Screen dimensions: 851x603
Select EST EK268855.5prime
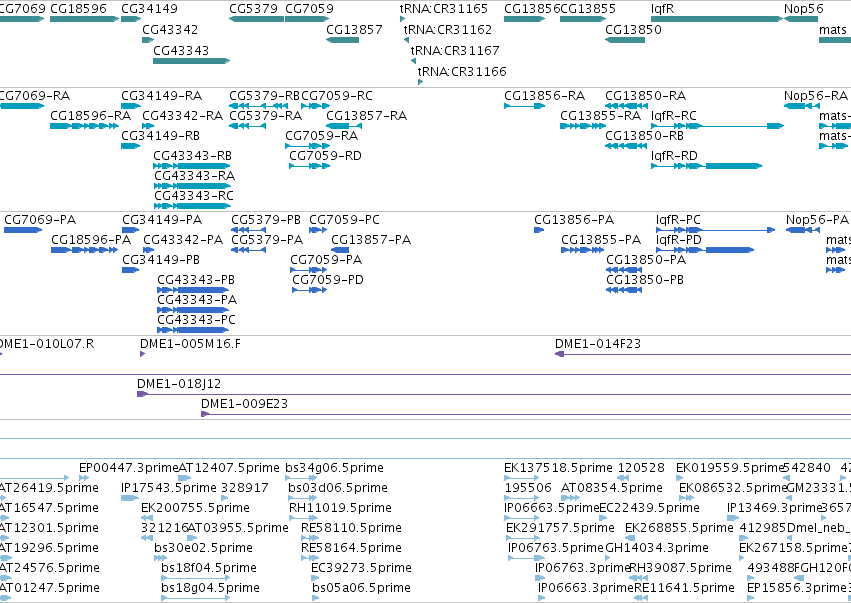[x=679, y=528]
